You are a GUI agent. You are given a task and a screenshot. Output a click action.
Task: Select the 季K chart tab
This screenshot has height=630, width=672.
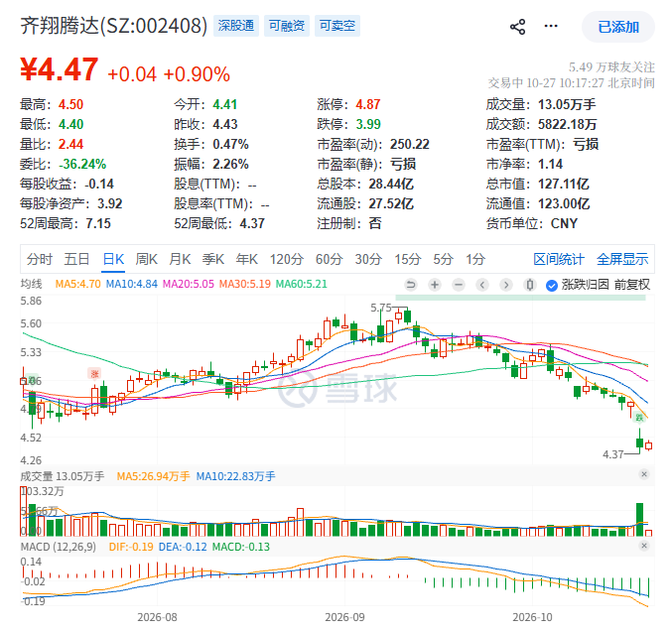[x=213, y=259]
